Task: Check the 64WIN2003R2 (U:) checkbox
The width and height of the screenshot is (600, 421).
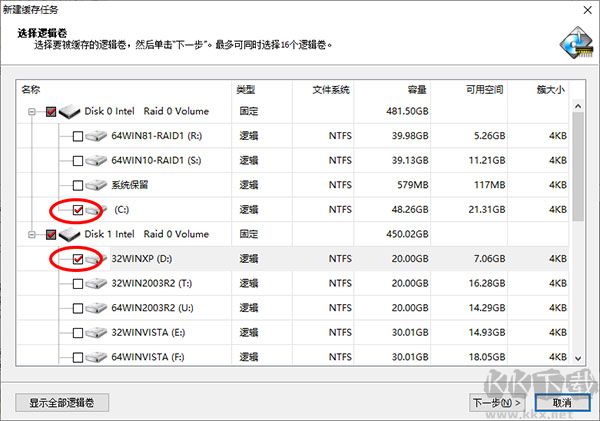Action: pos(78,308)
